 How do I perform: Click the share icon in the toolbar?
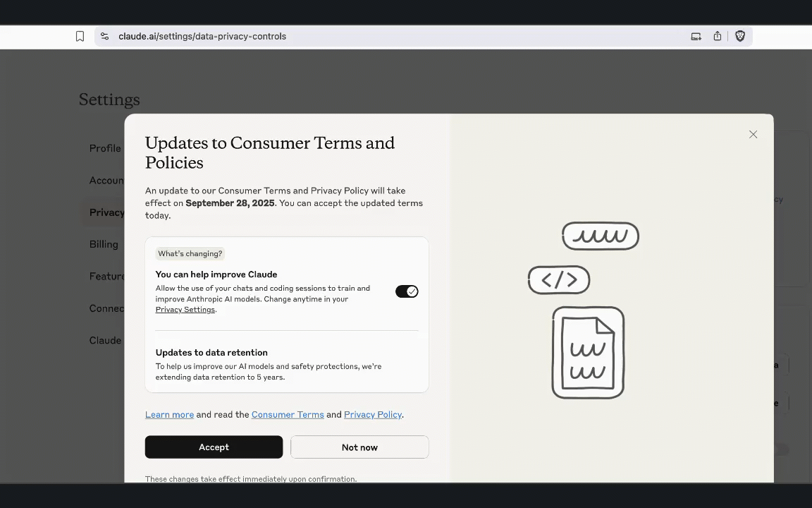[717, 36]
